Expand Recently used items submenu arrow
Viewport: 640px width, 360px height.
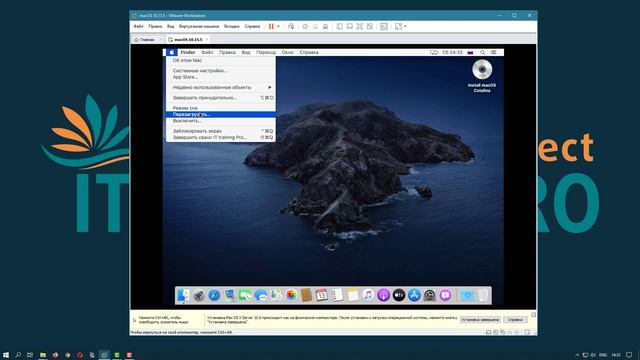tap(269, 87)
